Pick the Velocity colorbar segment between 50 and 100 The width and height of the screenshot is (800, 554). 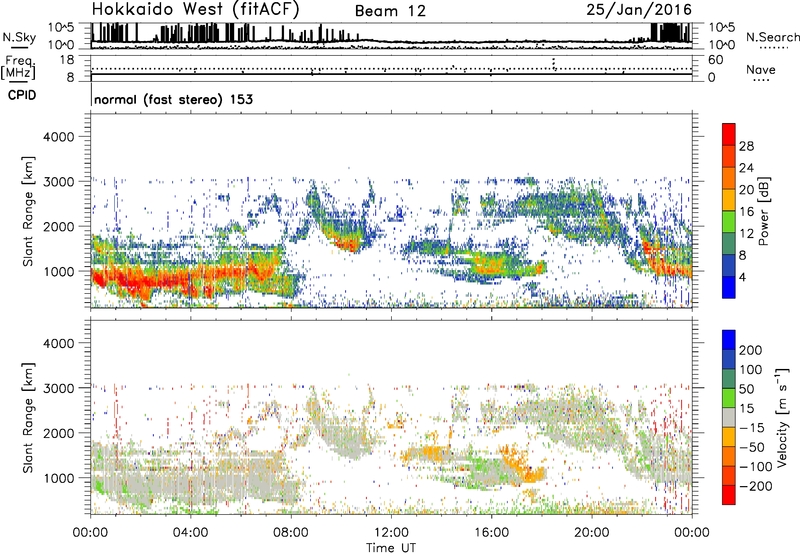(x=729, y=379)
